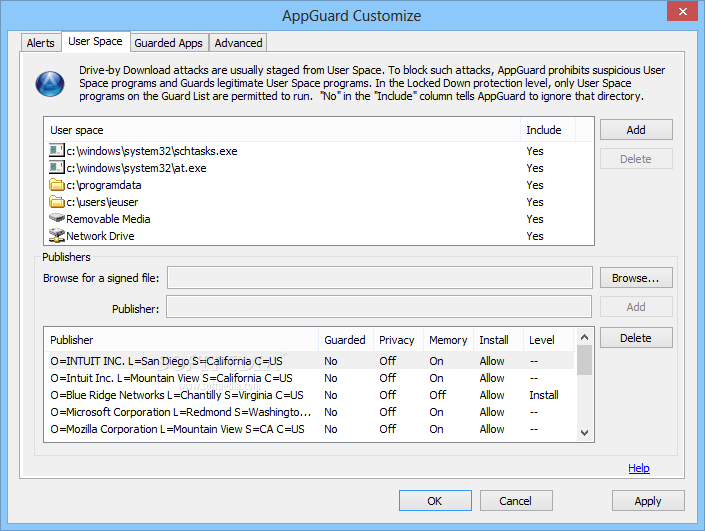Click the Level column header

[x=549, y=340]
